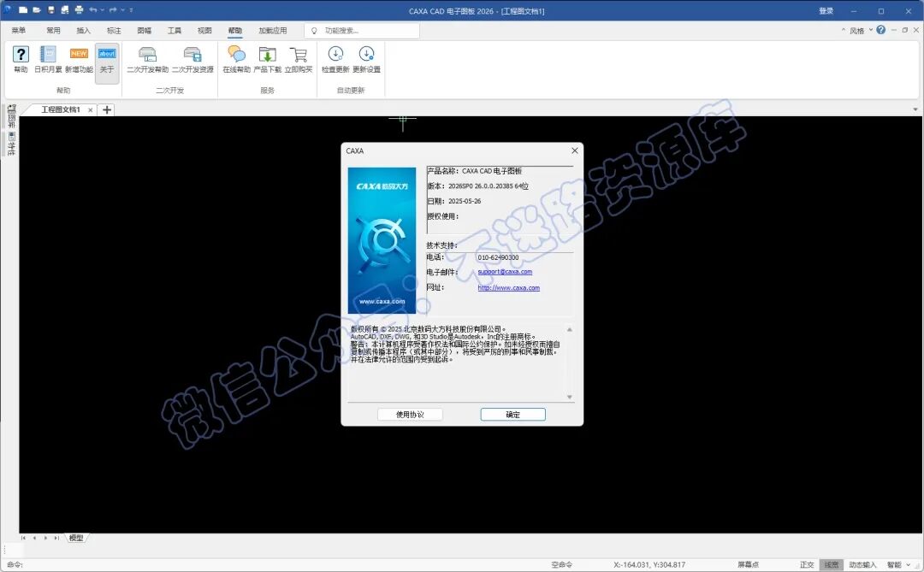
Task: Expand the undo history dropdown arrow
Action: (103, 10)
